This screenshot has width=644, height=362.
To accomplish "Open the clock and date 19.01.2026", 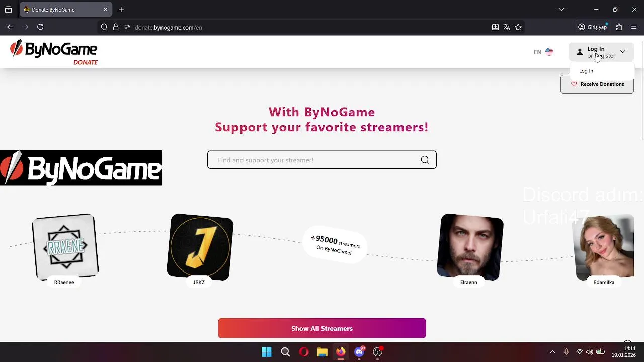I will pos(623,352).
